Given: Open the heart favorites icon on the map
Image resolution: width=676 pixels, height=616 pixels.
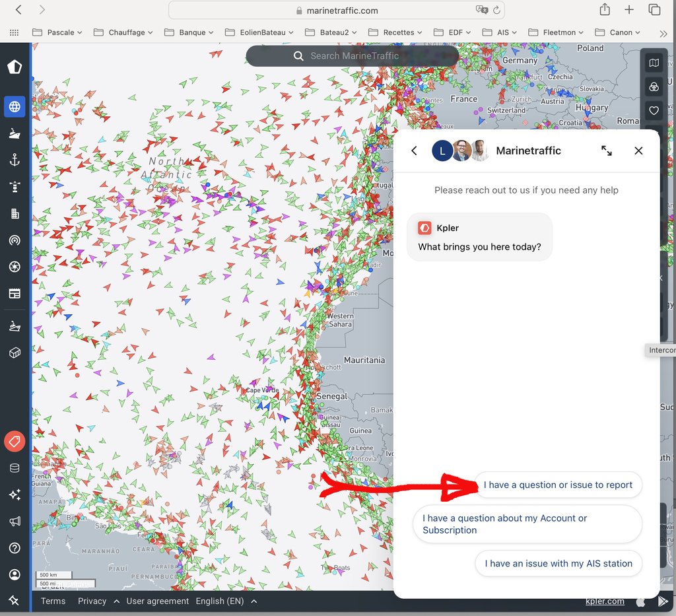Looking at the screenshot, I should [x=654, y=111].
